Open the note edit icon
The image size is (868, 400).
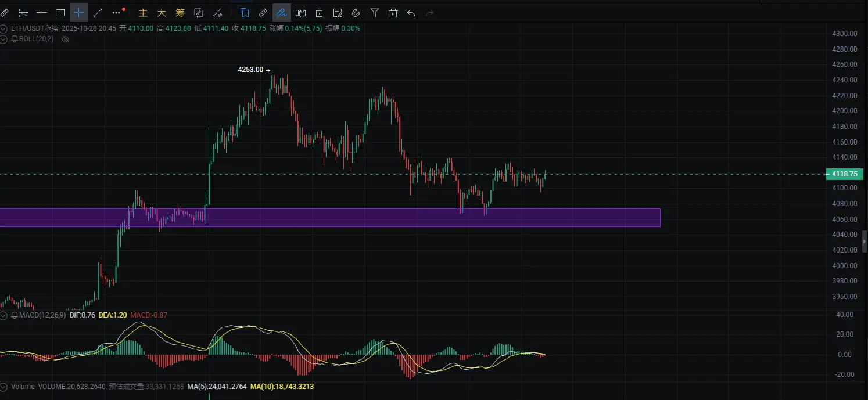click(x=338, y=12)
